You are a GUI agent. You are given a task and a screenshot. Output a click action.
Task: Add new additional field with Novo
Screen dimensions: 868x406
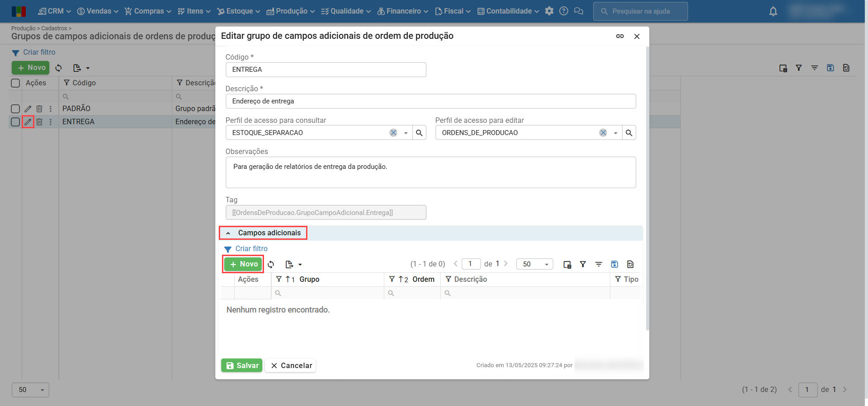coord(243,264)
